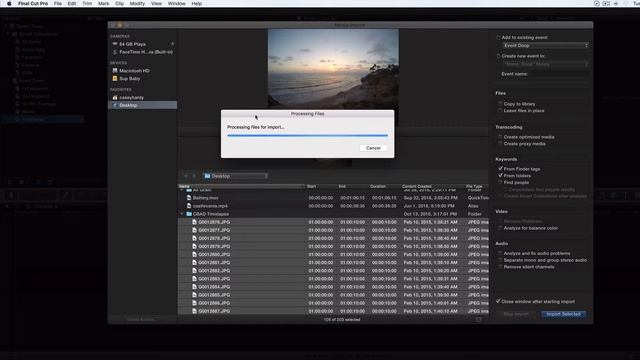Select the G0012885.JPG row
640x360 pixels.
(333, 295)
